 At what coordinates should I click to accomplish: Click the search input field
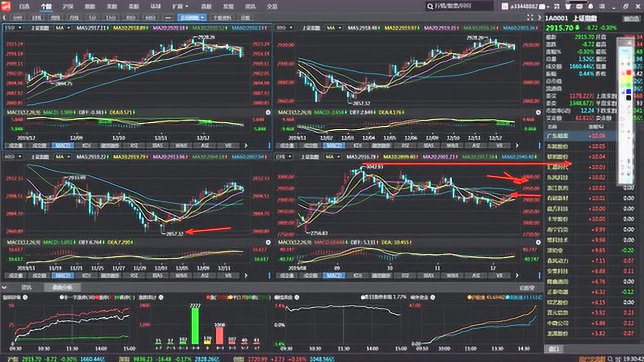(x=460, y=7)
